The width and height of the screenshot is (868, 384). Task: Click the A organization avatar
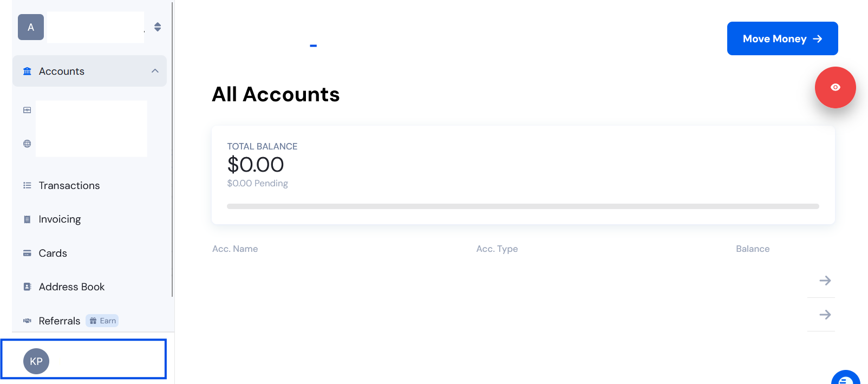point(31,27)
